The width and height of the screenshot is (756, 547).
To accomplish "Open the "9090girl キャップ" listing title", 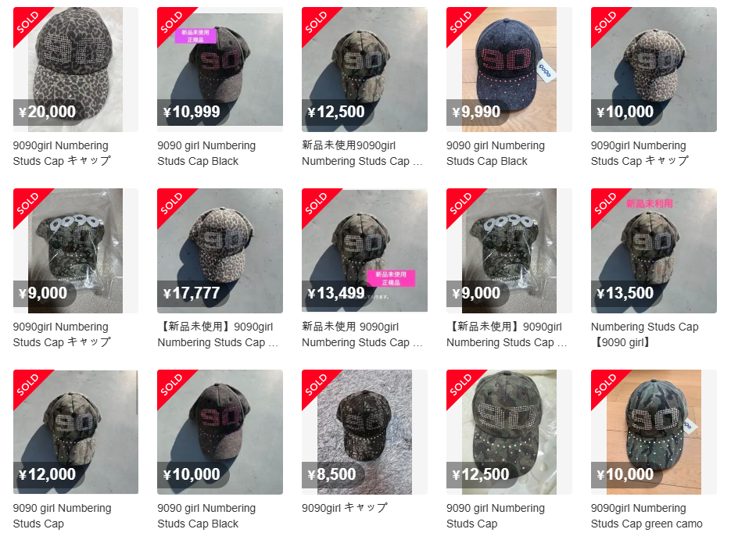I will tap(344, 508).
